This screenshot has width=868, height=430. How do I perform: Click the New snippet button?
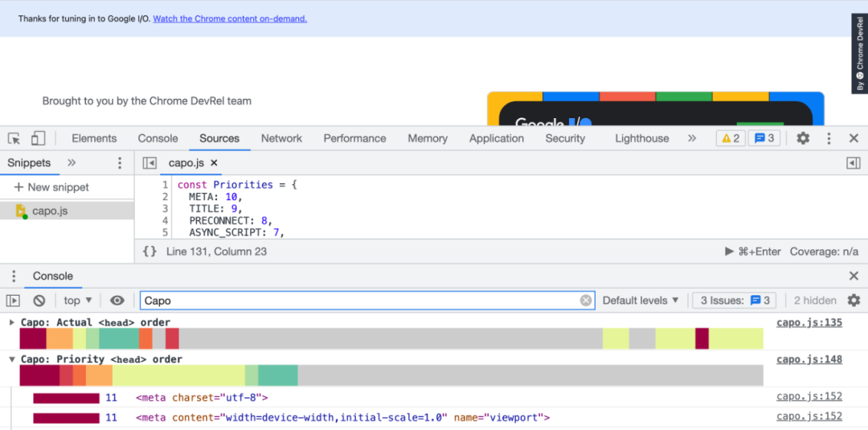[51, 187]
